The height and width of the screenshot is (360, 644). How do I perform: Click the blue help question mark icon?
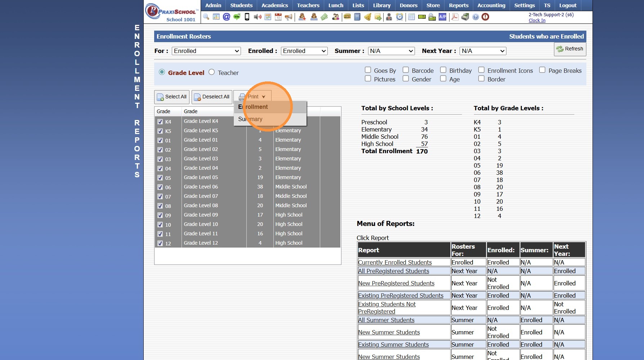click(x=475, y=17)
